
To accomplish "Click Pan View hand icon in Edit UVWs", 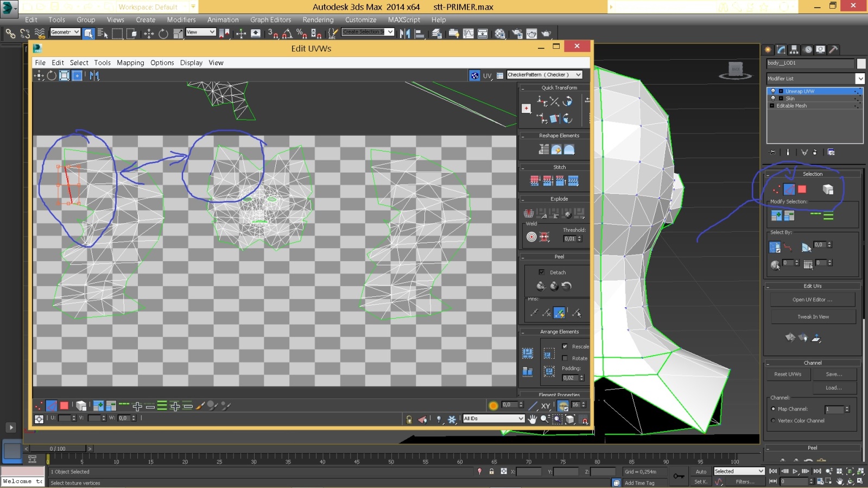I will pos(533,419).
